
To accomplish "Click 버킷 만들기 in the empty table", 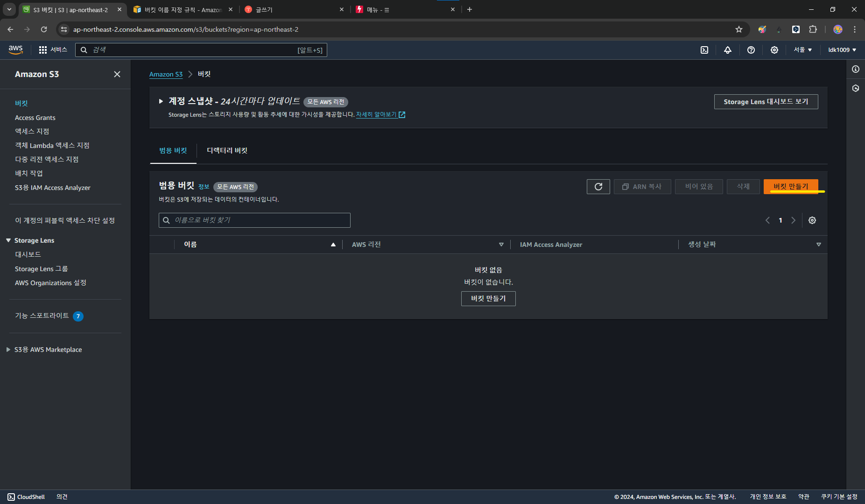I will (x=488, y=299).
